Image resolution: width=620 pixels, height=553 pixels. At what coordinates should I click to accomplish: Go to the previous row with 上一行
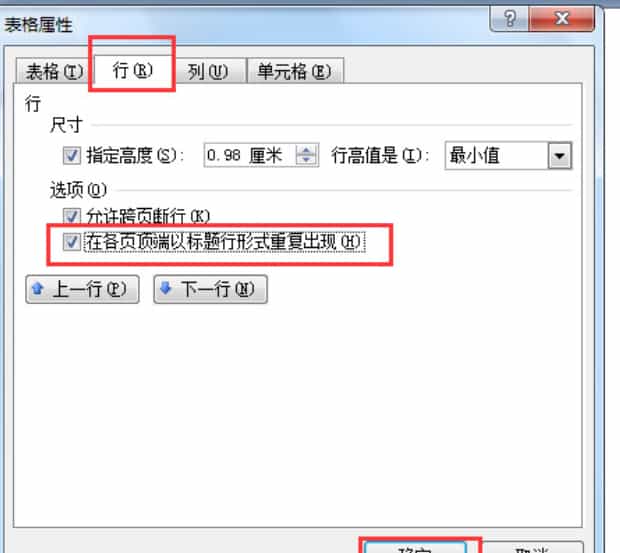tap(82, 289)
